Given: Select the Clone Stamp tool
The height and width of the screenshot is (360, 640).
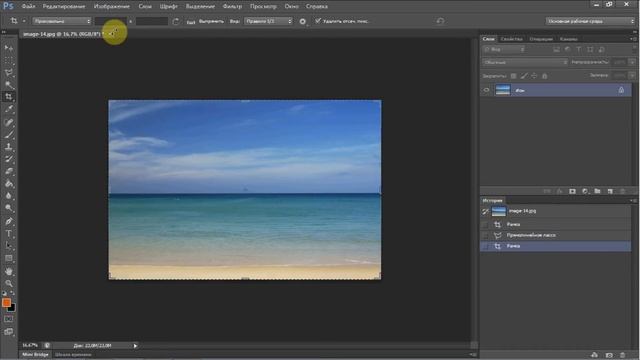Looking at the screenshot, I should point(9,147).
